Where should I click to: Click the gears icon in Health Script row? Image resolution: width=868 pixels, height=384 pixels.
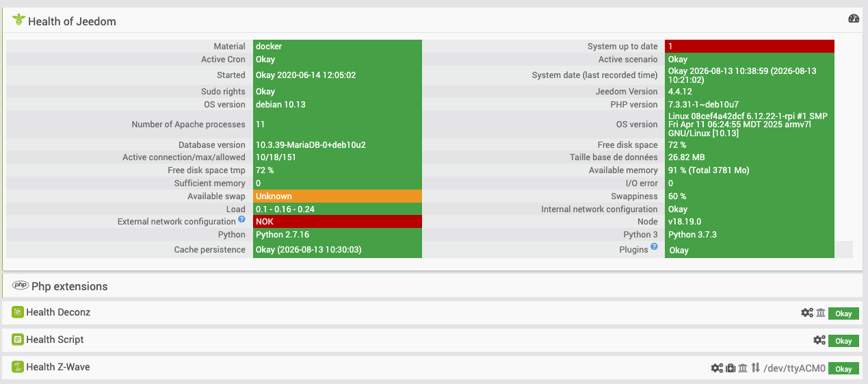point(819,340)
